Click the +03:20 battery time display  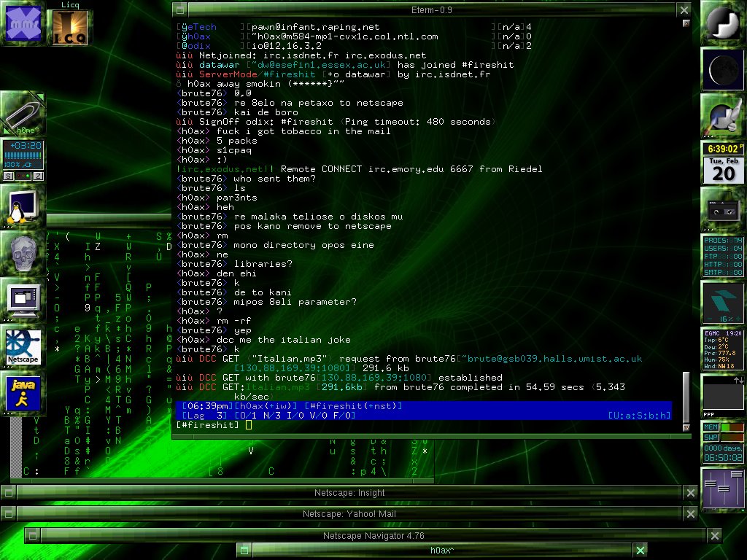(x=26, y=145)
